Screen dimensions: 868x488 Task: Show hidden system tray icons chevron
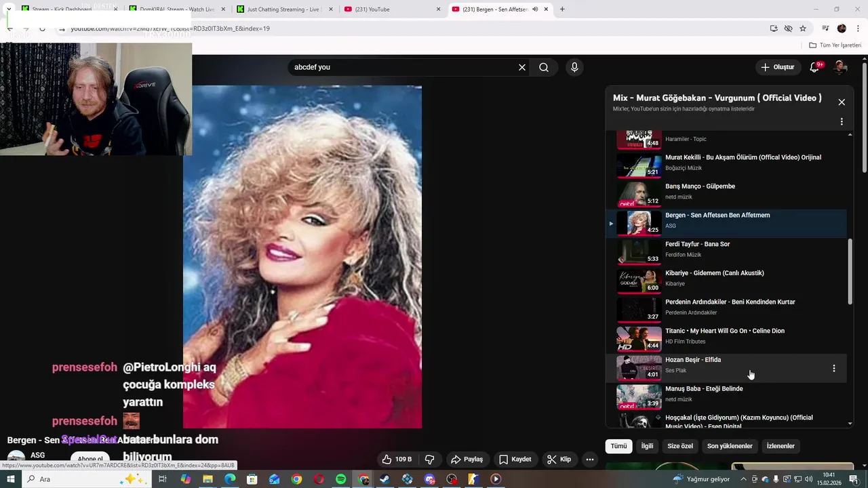click(x=744, y=479)
